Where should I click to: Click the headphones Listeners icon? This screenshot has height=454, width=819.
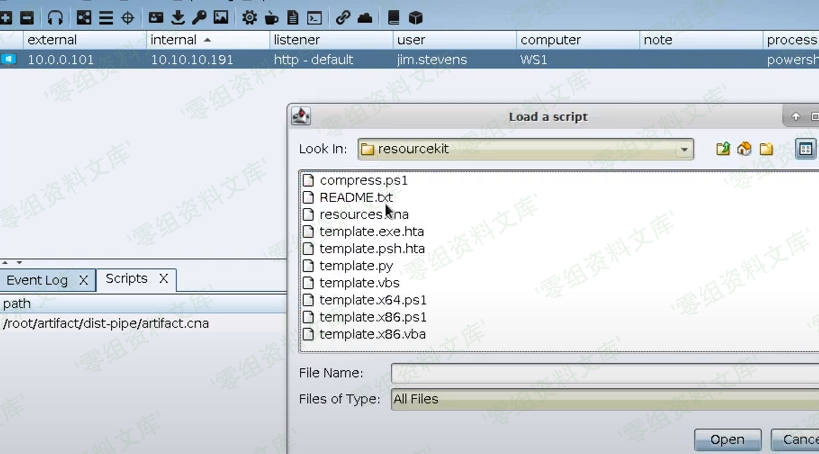tap(55, 18)
